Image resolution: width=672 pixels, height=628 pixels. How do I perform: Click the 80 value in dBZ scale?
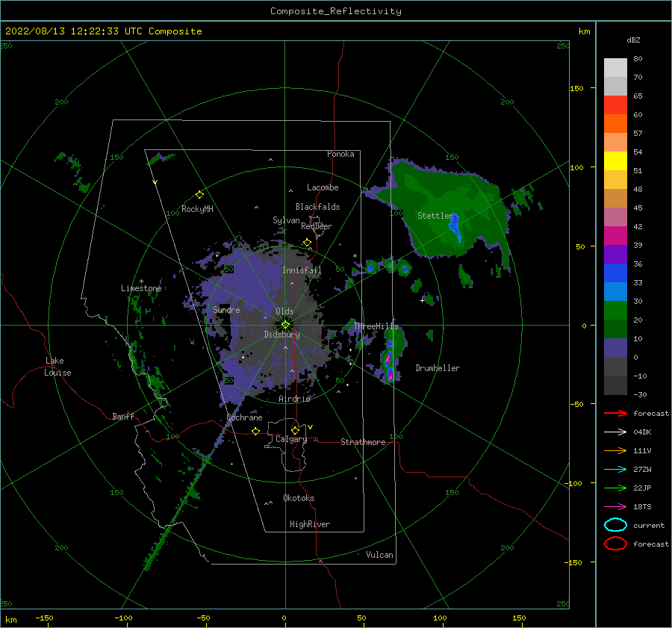tap(638, 59)
